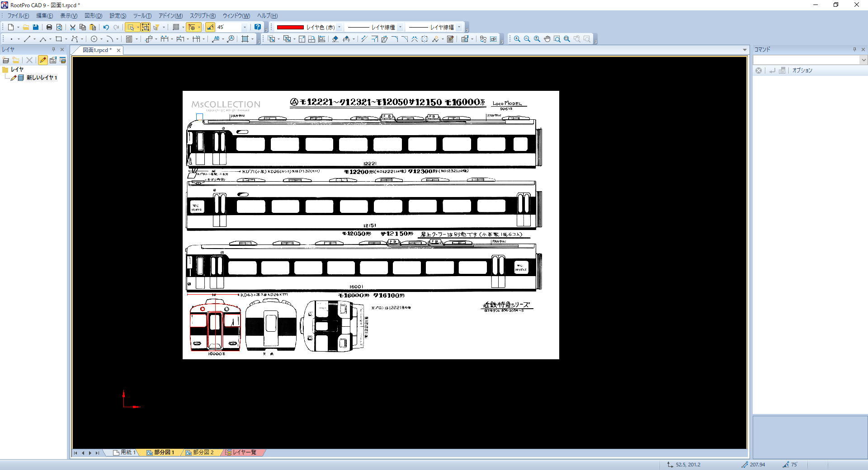Select the rectangle drawing tool
The height and width of the screenshot is (470, 868).
pos(59,39)
